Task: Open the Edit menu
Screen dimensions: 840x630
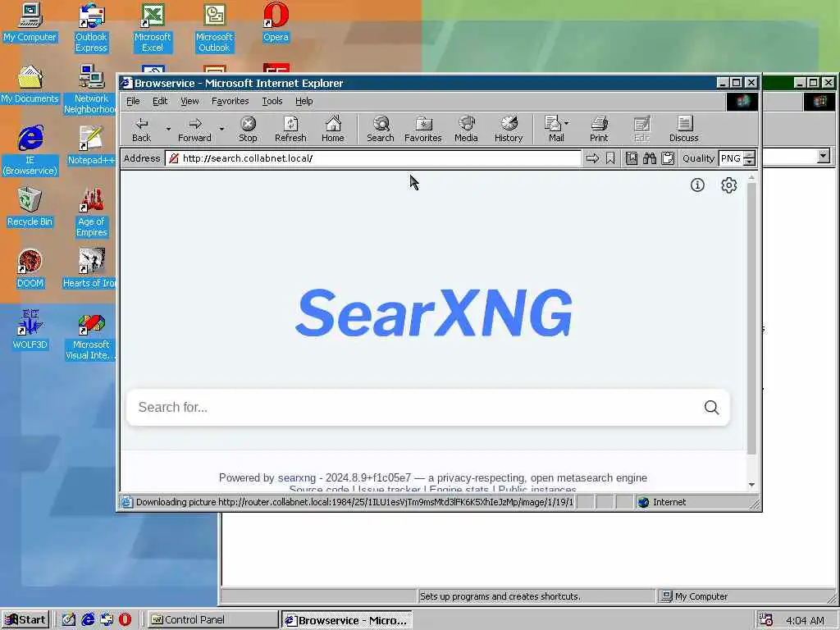Action: [x=160, y=101]
